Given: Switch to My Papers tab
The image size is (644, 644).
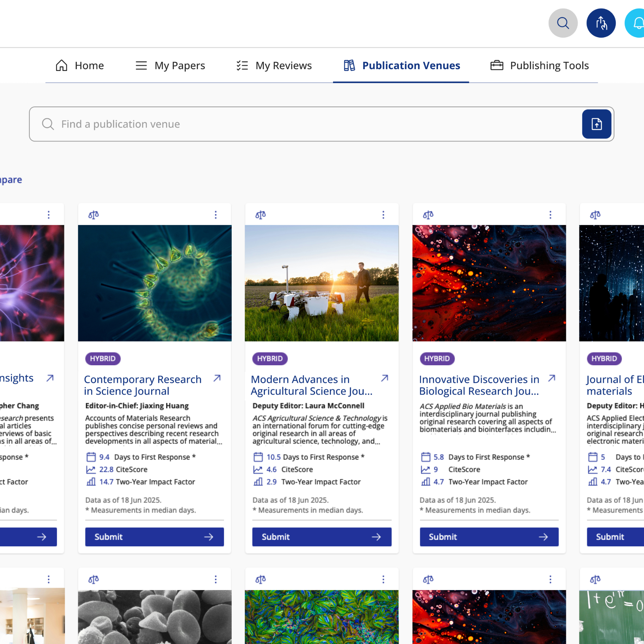Looking at the screenshot, I should pos(170,65).
